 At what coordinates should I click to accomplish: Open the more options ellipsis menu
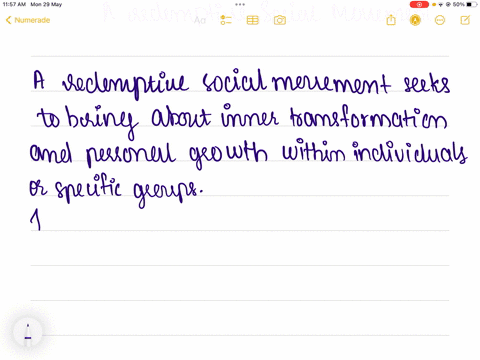440,20
